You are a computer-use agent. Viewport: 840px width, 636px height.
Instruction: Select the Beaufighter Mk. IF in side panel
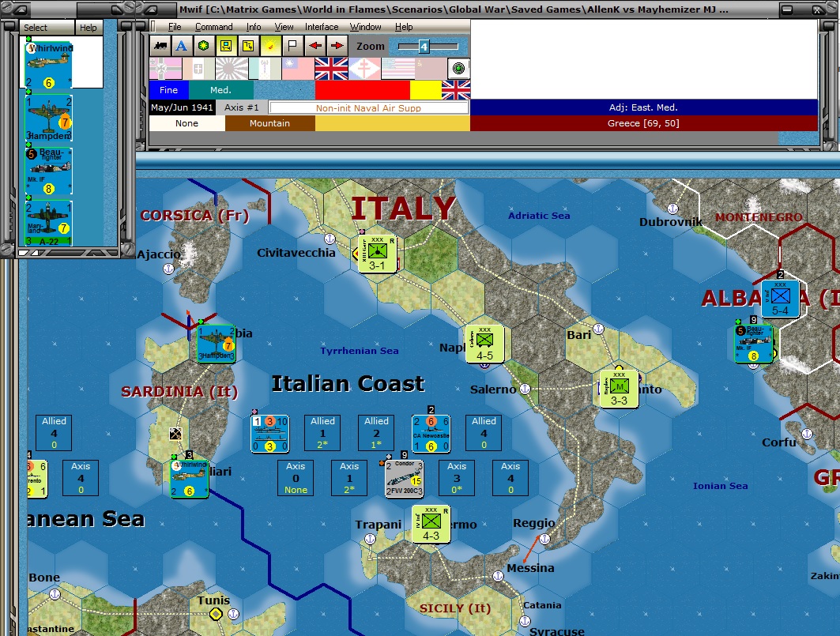pos(49,171)
